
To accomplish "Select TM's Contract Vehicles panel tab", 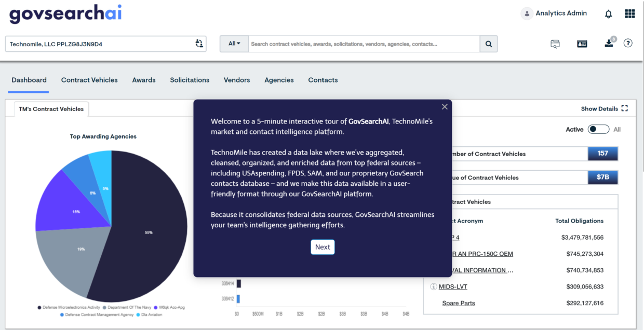I will pos(51,109).
